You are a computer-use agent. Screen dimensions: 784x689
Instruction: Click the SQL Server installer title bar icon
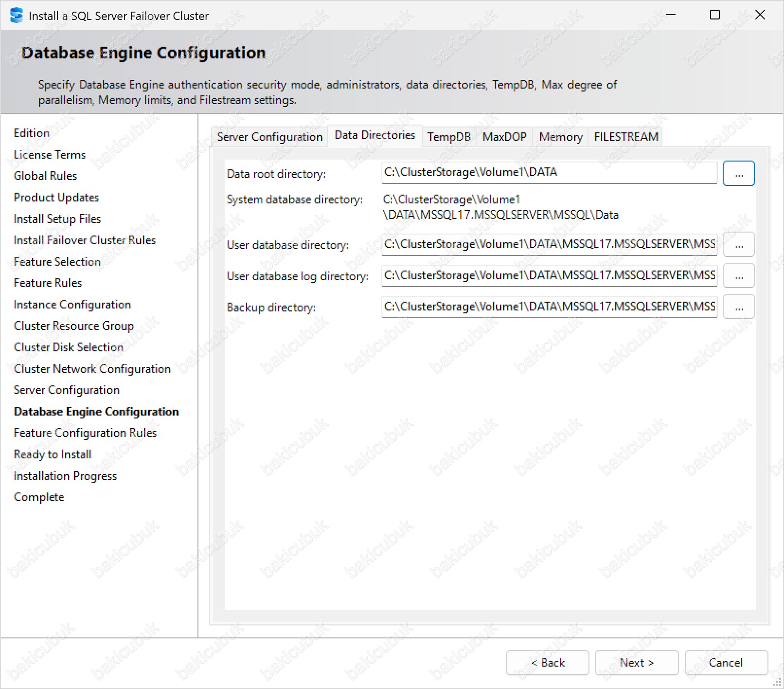[x=16, y=16]
